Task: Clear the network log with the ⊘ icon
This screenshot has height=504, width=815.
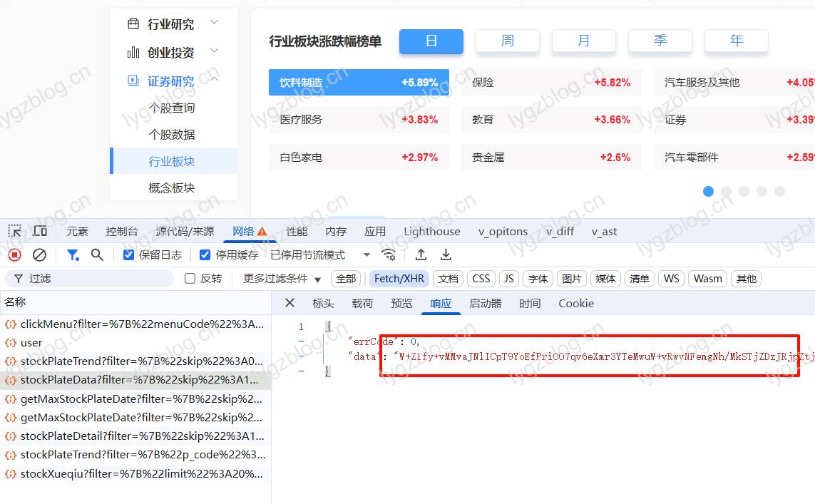Action: tap(39, 254)
